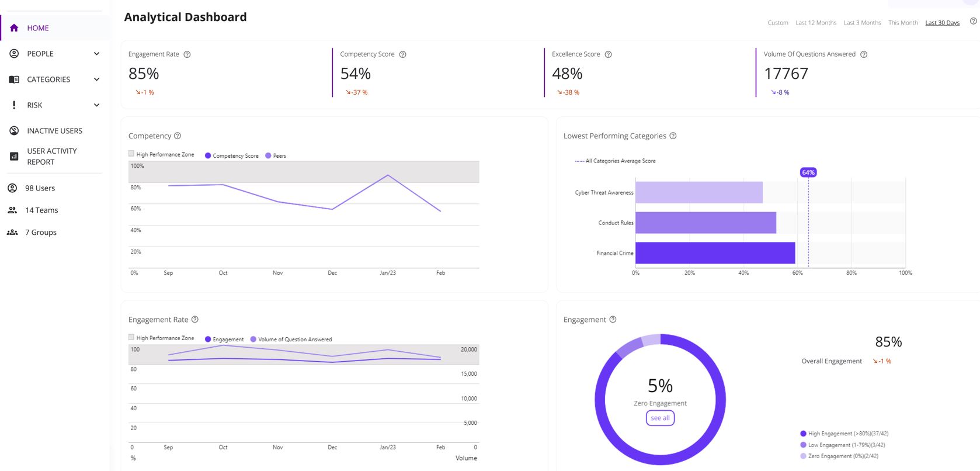Open help icon next to Engagement Rate metric
This screenshot has height=471, width=980.
[187, 54]
